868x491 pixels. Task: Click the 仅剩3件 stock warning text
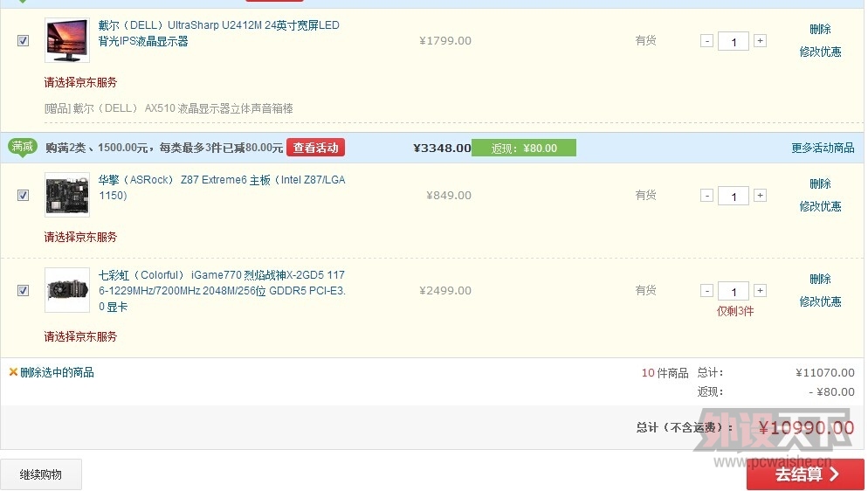click(735, 311)
